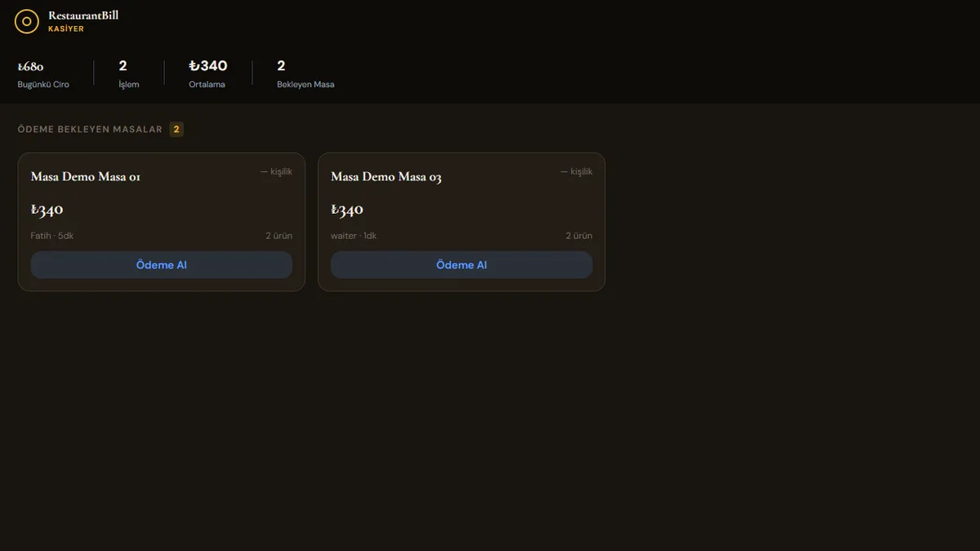980x551 pixels.
Task: Click the kişilik label on Masa 01 card
Action: click(276, 171)
